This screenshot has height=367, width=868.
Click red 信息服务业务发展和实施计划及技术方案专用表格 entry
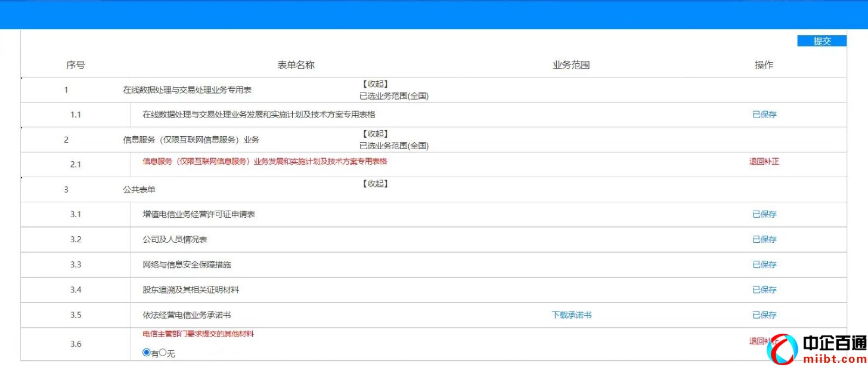(265, 162)
